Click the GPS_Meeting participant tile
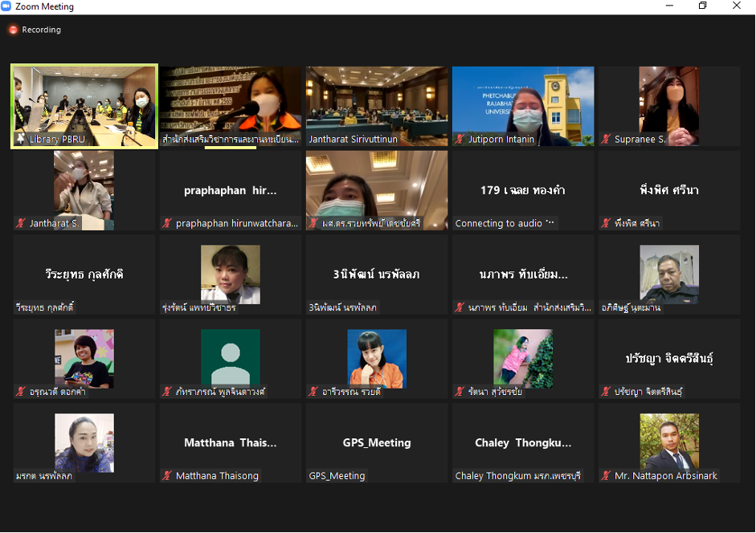 (377, 443)
